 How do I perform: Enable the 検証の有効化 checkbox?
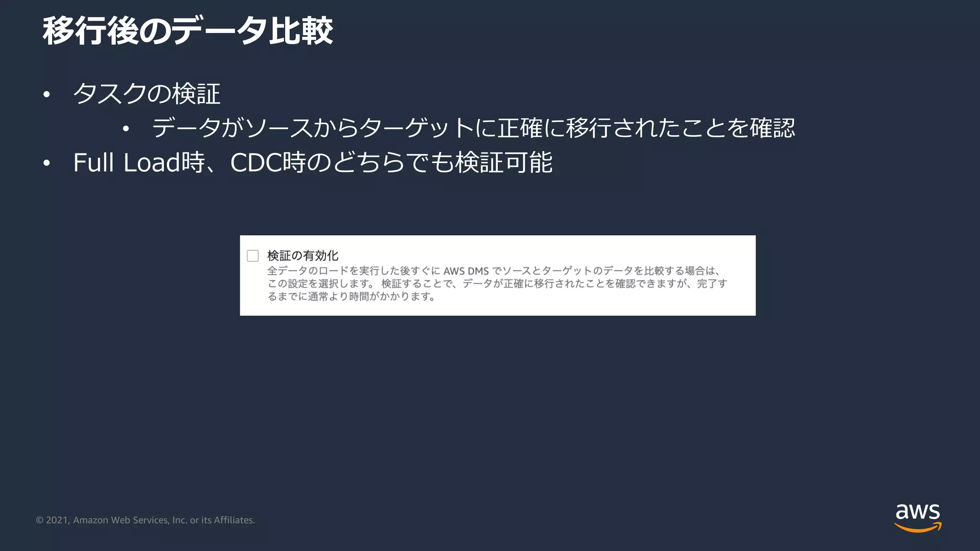pos(253,256)
